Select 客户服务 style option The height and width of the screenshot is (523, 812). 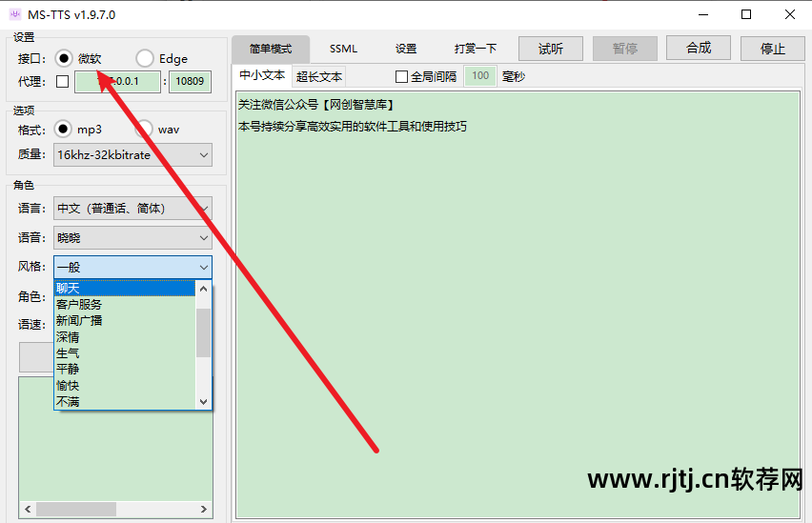(x=125, y=305)
